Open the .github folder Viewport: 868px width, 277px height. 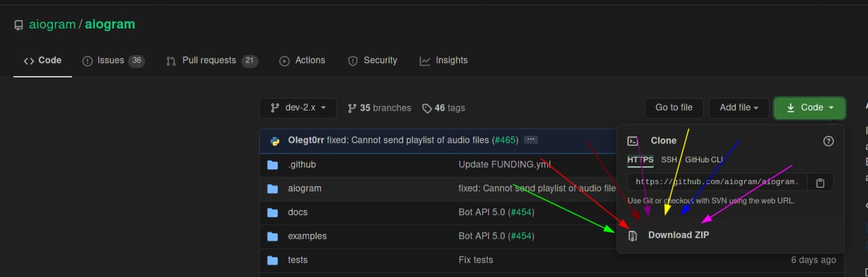[x=302, y=165]
